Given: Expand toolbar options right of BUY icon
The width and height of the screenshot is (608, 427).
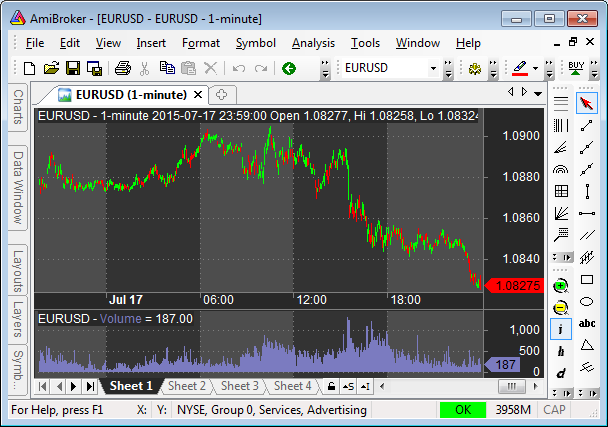Looking at the screenshot, I should pyautogui.click(x=594, y=69).
